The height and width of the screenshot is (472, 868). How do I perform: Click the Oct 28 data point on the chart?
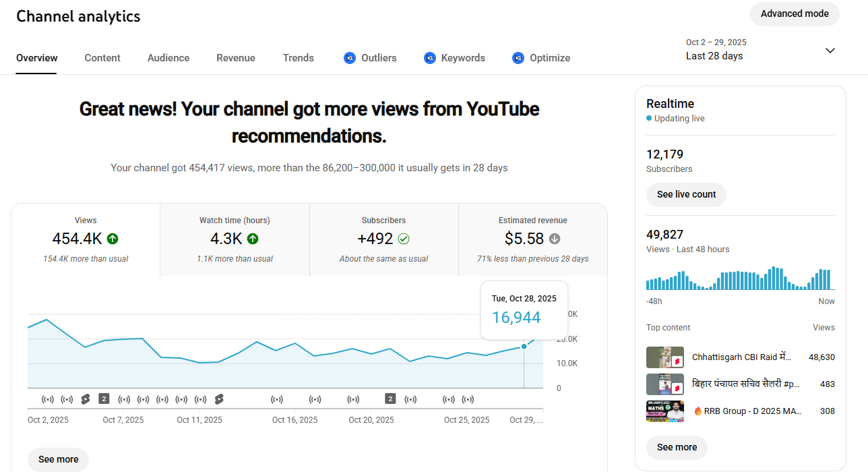(x=524, y=347)
